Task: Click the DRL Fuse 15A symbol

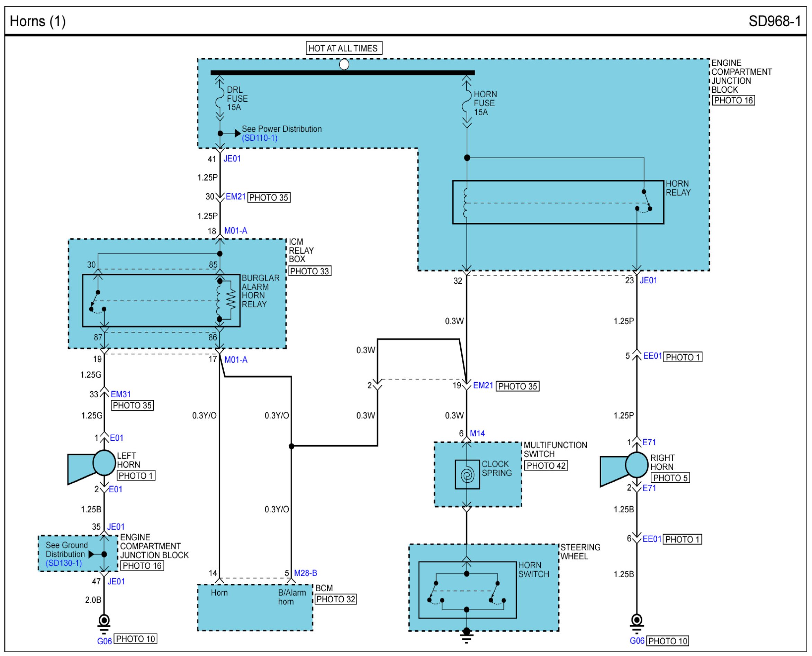Action: click(220, 98)
